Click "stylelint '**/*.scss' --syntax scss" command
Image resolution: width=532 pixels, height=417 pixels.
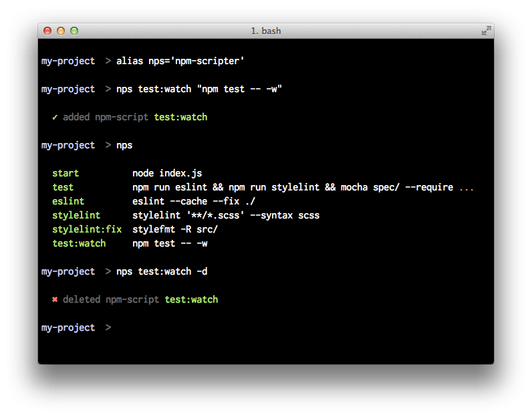click(226, 215)
